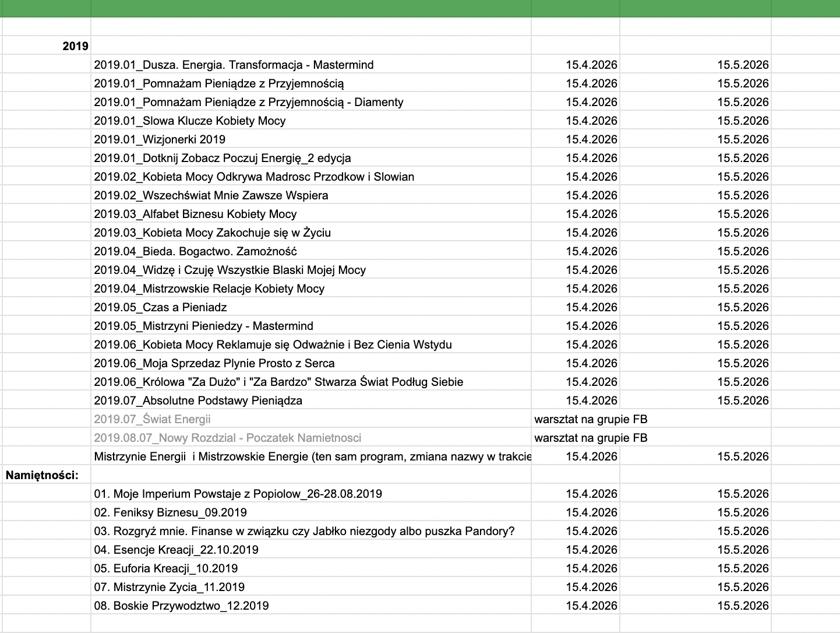The image size is (840, 633).
Task: Click 15.5.2026 date in Euforia Kreacji row
Action: [743, 568]
